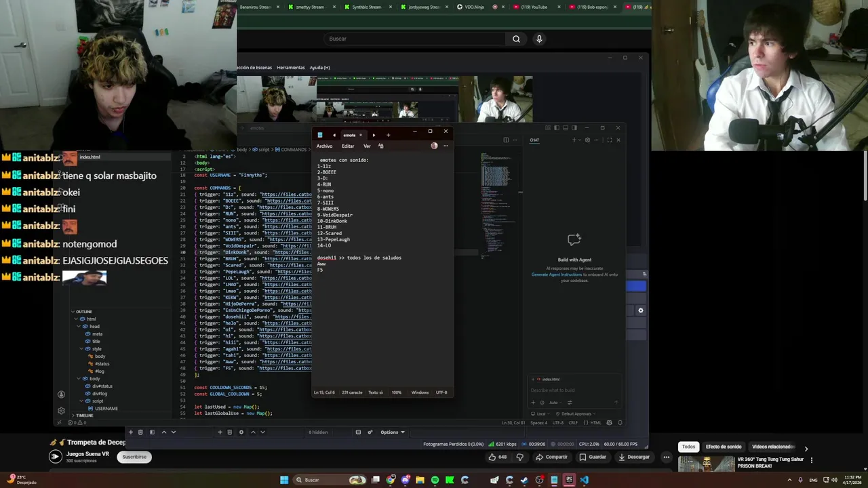Collapse the body node in Outline
The height and width of the screenshot is (488, 868).
coord(79,378)
